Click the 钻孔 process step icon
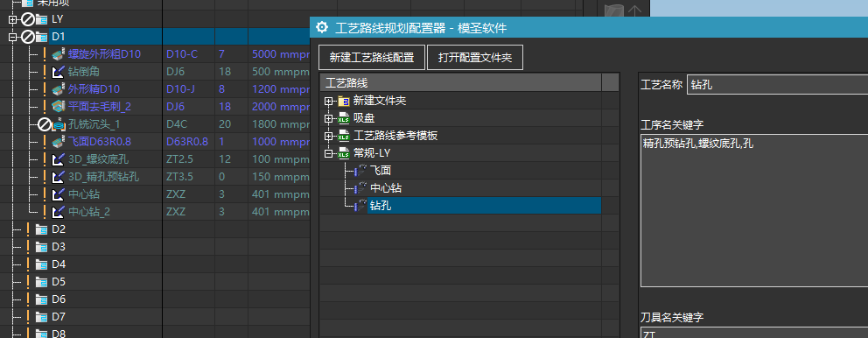This screenshot has height=338, width=868. pyautogui.click(x=360, y=206)
